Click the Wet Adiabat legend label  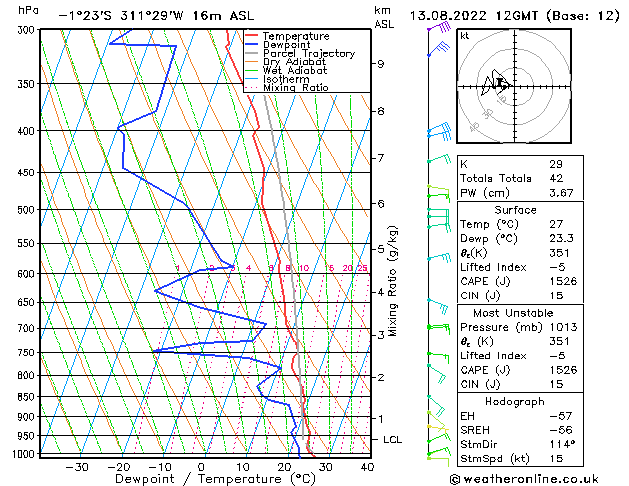[x=295, y=70]
